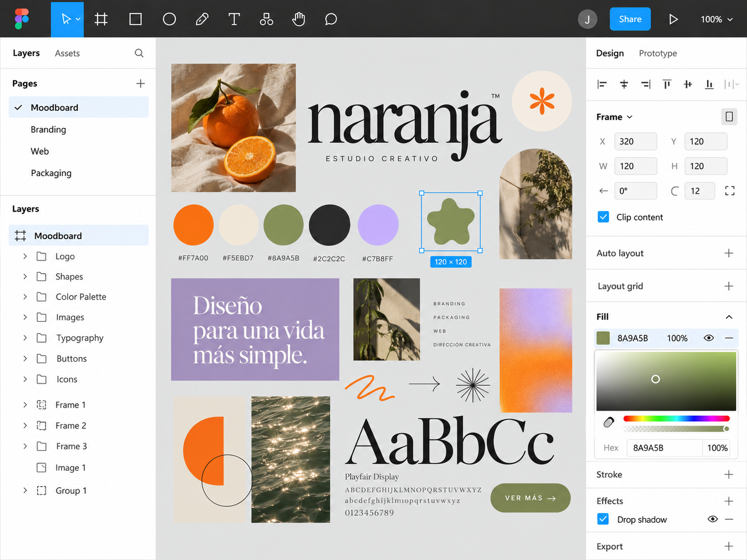Open the Figma main menu logo
Screen dimensions: 747x560
click(22, 19)
